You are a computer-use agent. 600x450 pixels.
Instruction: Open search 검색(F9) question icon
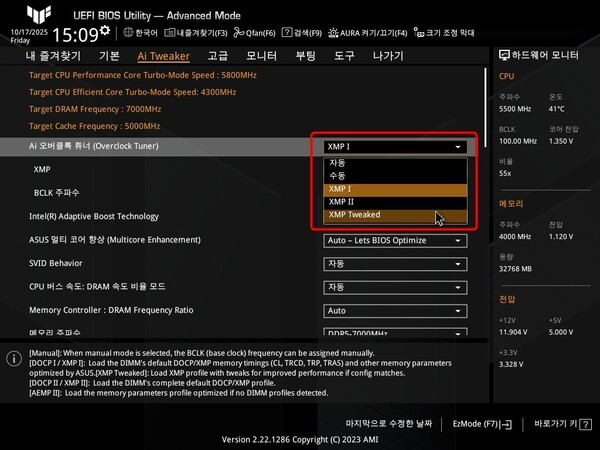pyautogui.click(x=287, y=33)
